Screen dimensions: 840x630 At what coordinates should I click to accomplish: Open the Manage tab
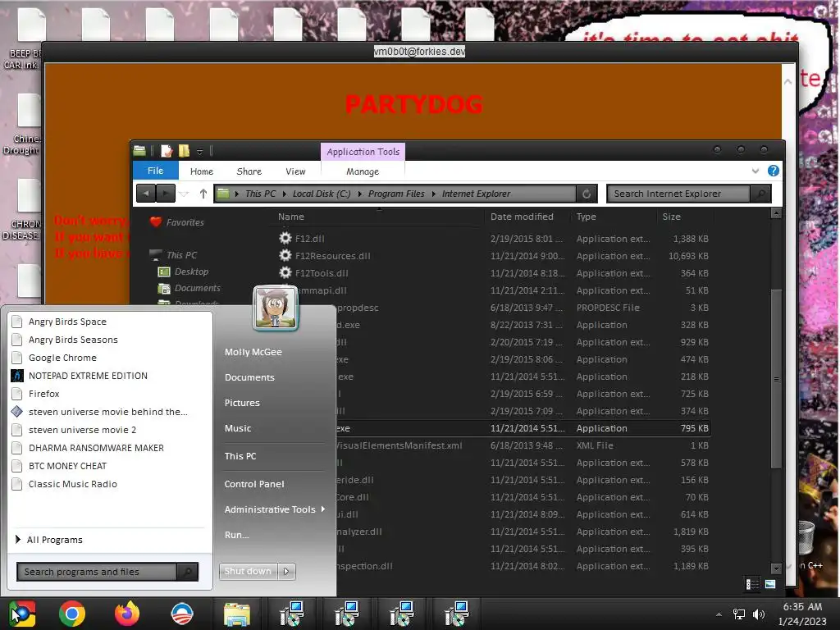362,171
